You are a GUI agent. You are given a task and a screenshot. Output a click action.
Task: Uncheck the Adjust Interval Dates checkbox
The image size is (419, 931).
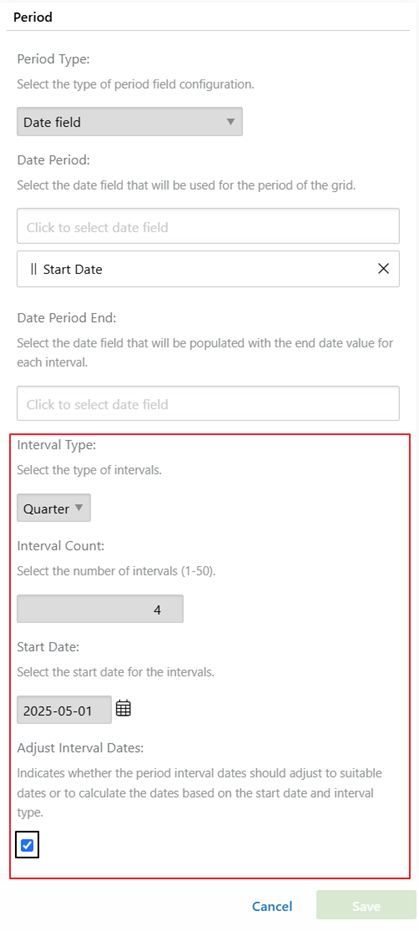pos(27,846)
